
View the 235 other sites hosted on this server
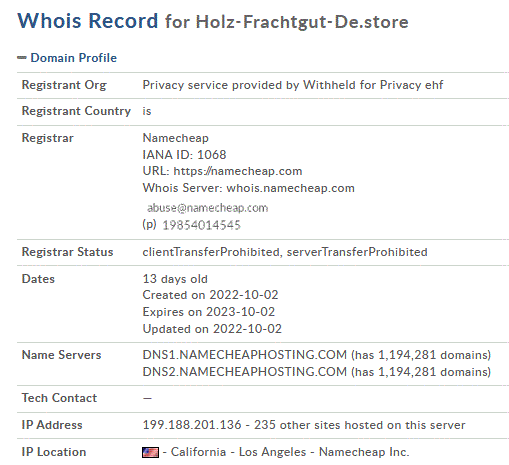360,425
